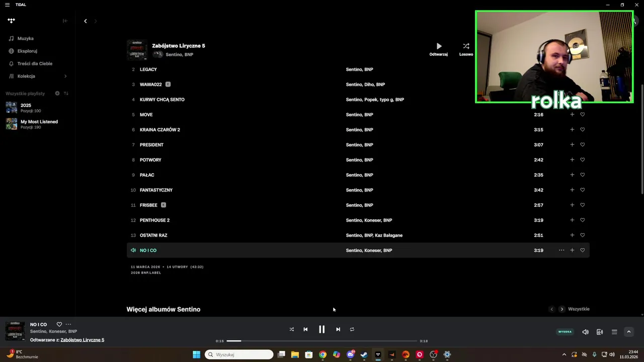Skip to the previous track
The width and height of the screenshot is (644, 362).
305,329
